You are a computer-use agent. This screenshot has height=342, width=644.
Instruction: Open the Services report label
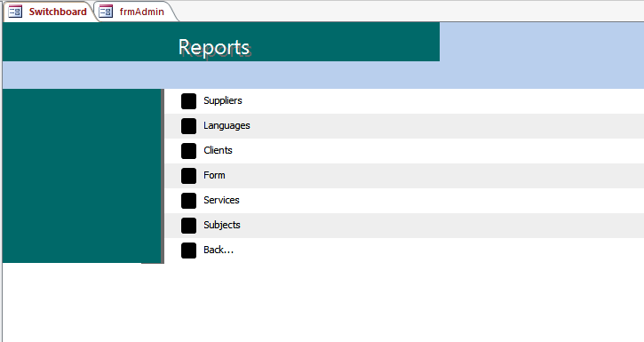(221, 200)
